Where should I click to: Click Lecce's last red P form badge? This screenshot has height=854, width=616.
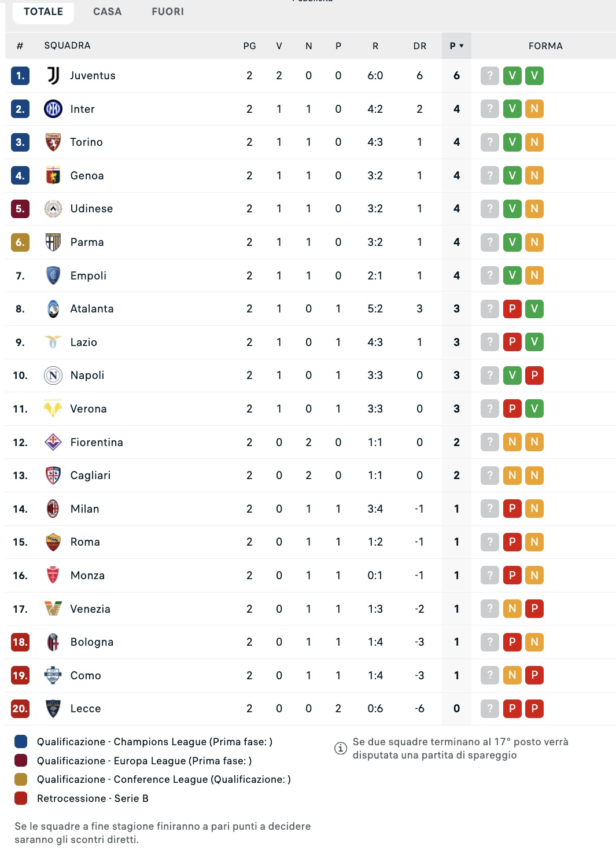coord(534,709)
